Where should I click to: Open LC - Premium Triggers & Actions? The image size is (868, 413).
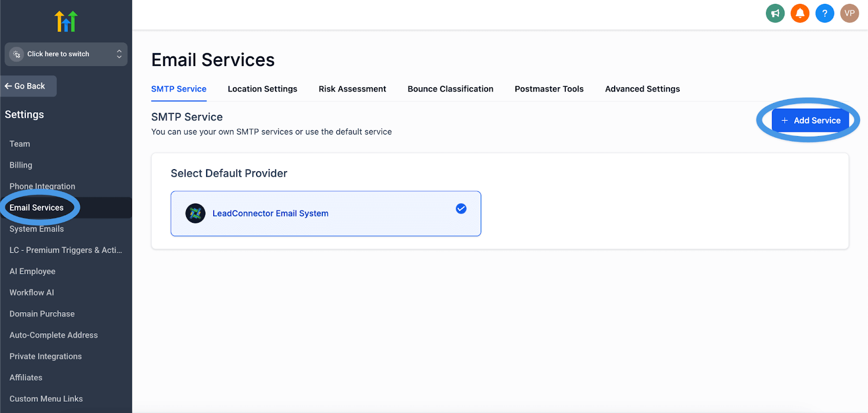(66, 250)
